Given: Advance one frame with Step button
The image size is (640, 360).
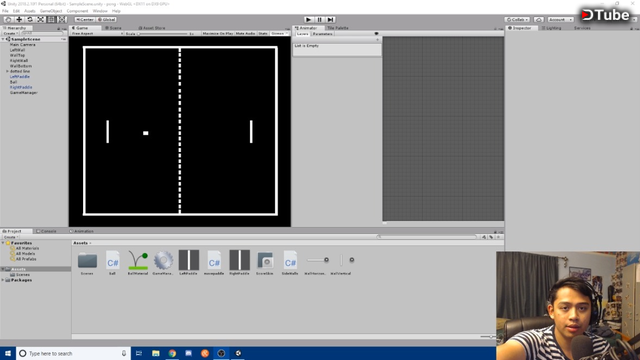Looking at the screenshot, I should click(x=330, y=20).
